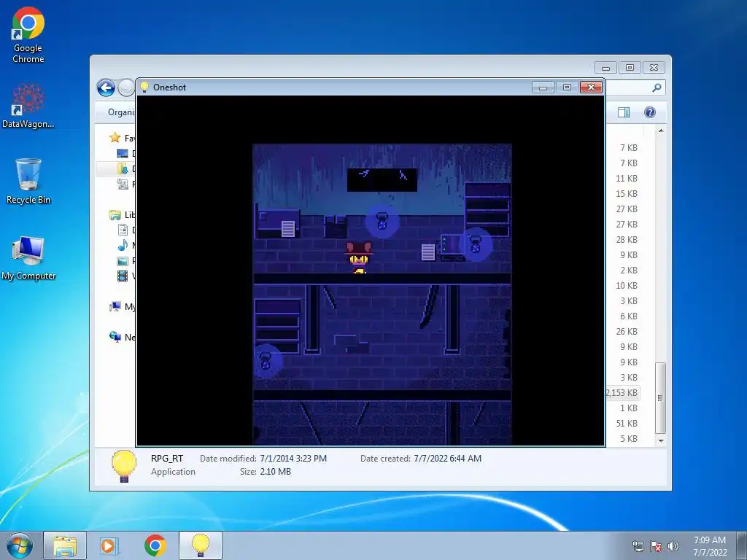The height and width of the screenshot is (560, 747).
Task: Select Libraries in the navigation pane
Action: 122,215
